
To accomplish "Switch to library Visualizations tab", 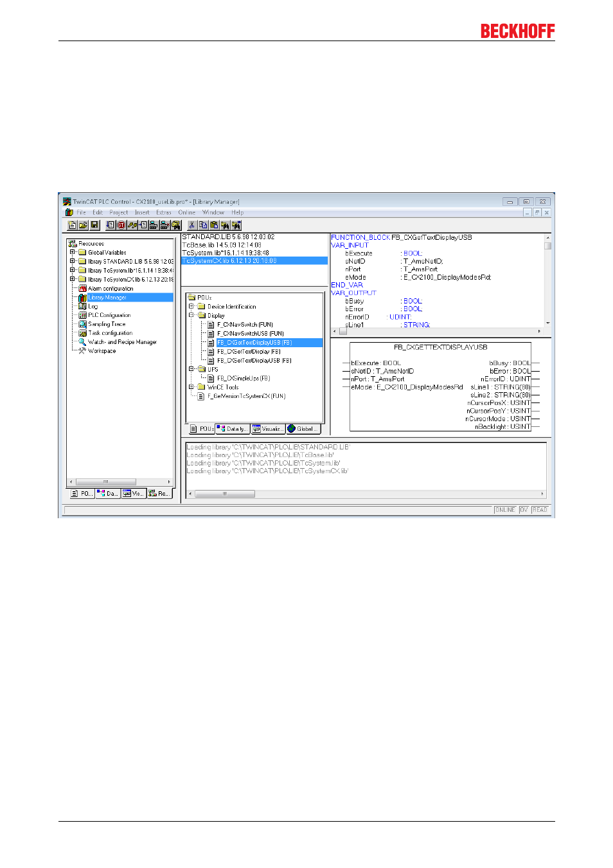I will [268, 429].
